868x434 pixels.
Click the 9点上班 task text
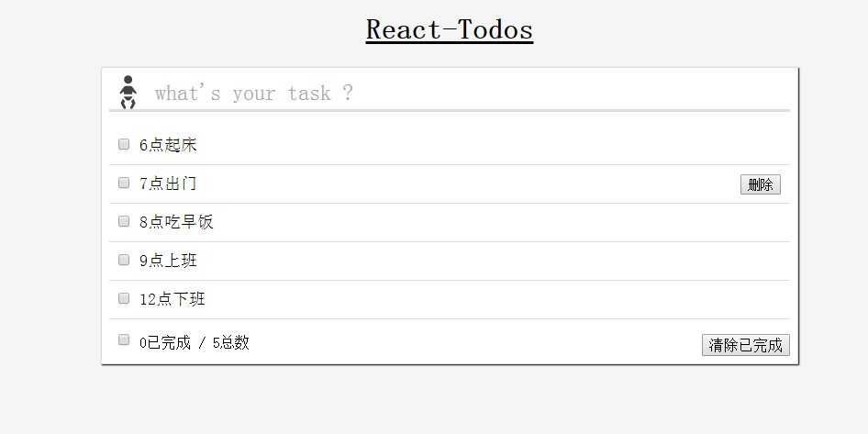click(168, 261)
